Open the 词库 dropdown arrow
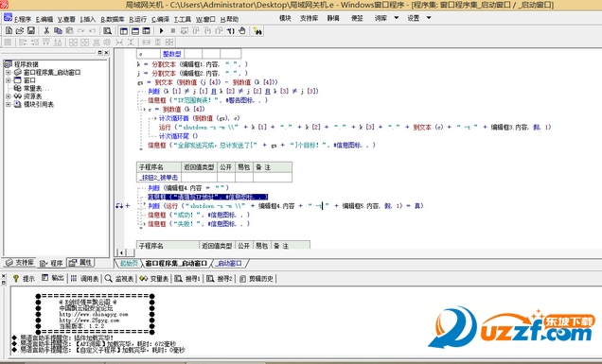602x364 pixels. pos(397,18)
